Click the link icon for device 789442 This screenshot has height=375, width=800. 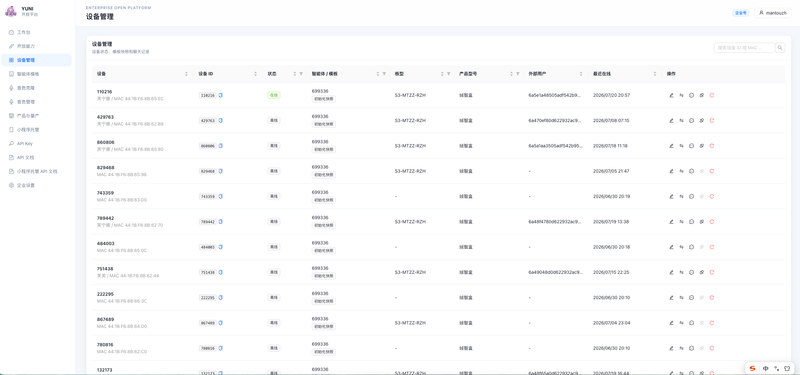click(x=702, y=221)
